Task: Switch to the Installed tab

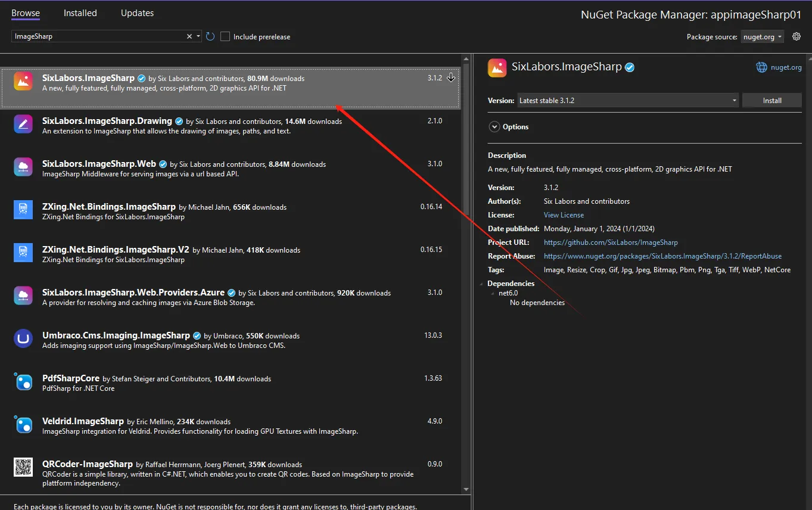Action: (x=80, y=13)
